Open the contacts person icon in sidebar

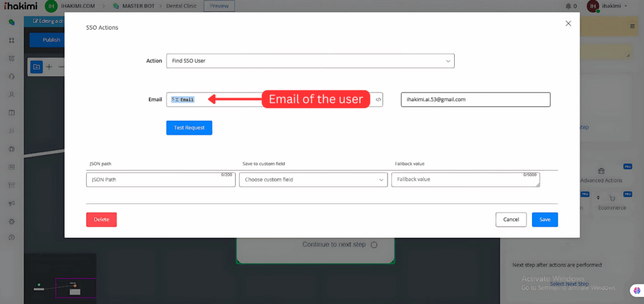(11, 95)
